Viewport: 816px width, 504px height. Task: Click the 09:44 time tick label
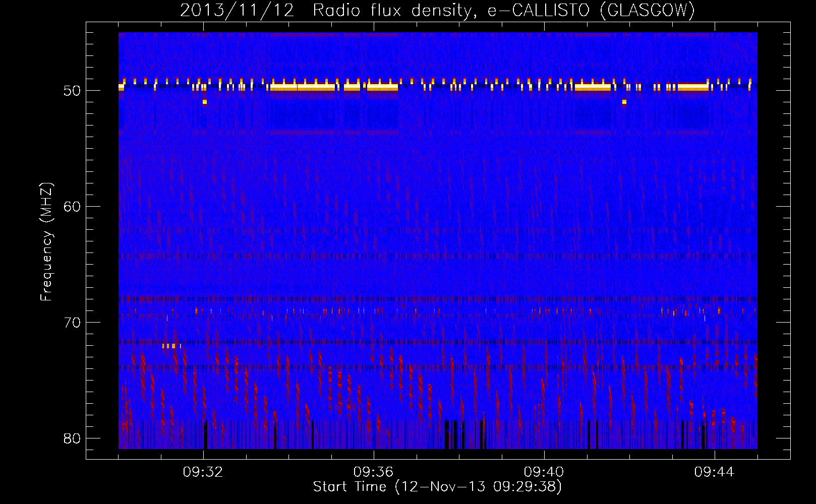(714, 472)
